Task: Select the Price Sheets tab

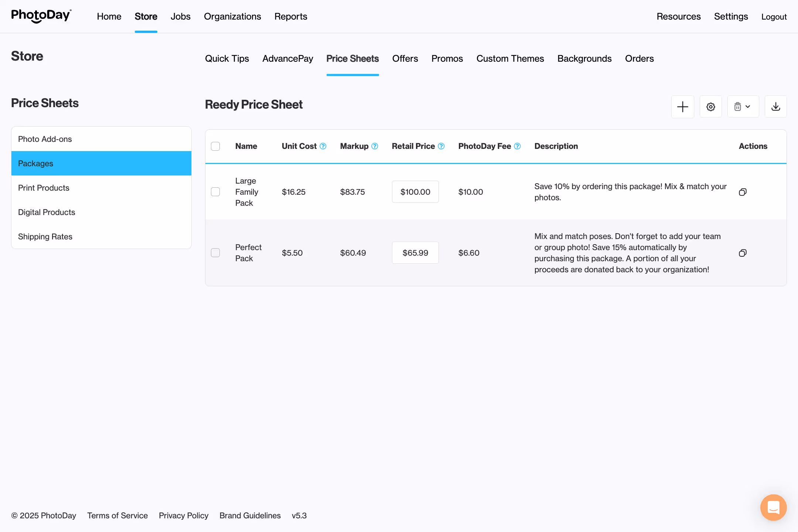Action: [352, 58]
